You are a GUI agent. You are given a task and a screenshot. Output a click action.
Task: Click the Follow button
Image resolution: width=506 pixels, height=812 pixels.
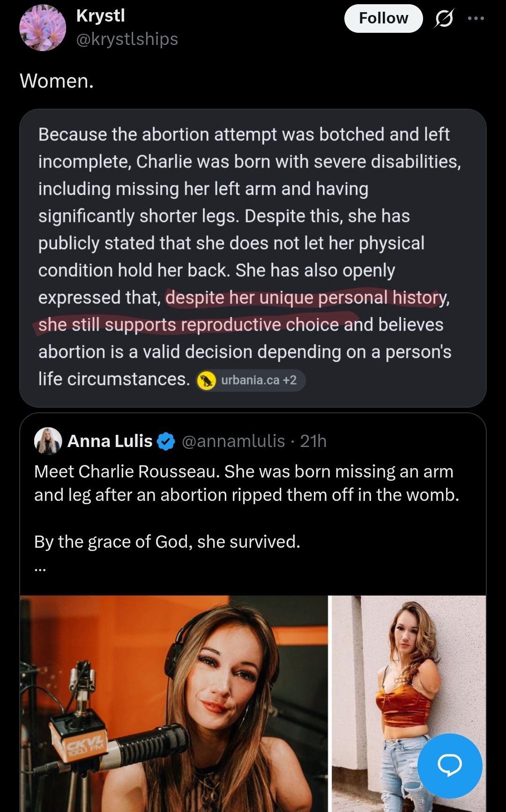(383, 18)
